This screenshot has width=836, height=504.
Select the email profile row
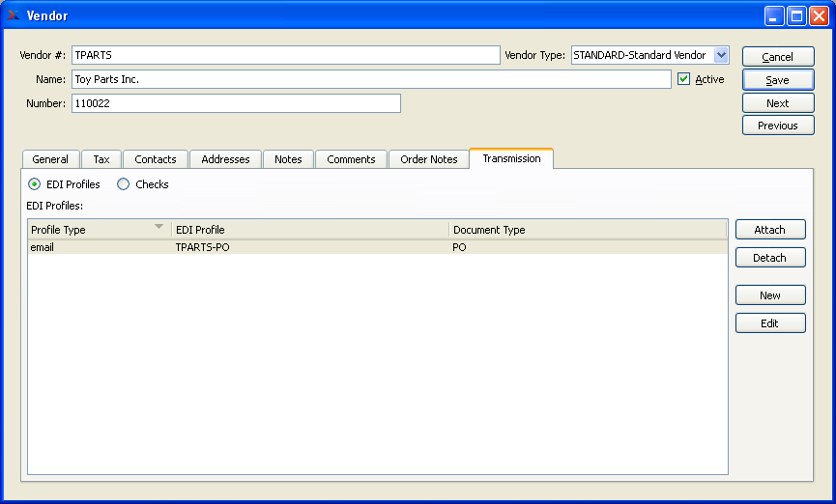pos(378,247)
